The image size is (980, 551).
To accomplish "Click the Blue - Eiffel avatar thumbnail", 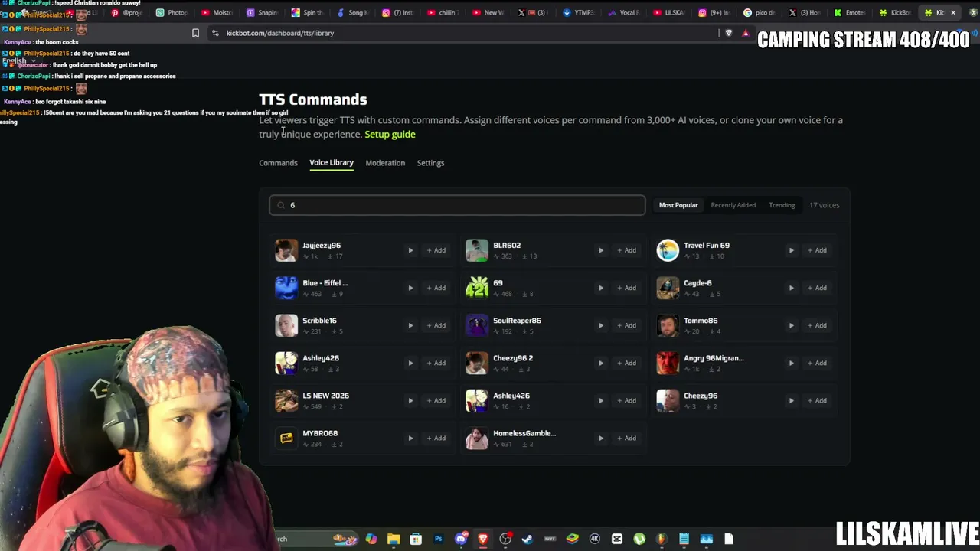I will 286,288.
